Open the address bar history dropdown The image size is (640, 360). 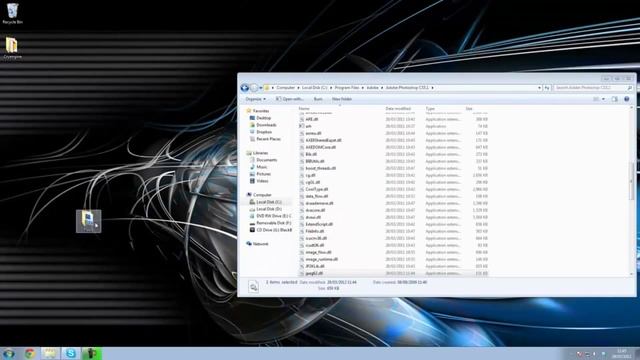539,88
